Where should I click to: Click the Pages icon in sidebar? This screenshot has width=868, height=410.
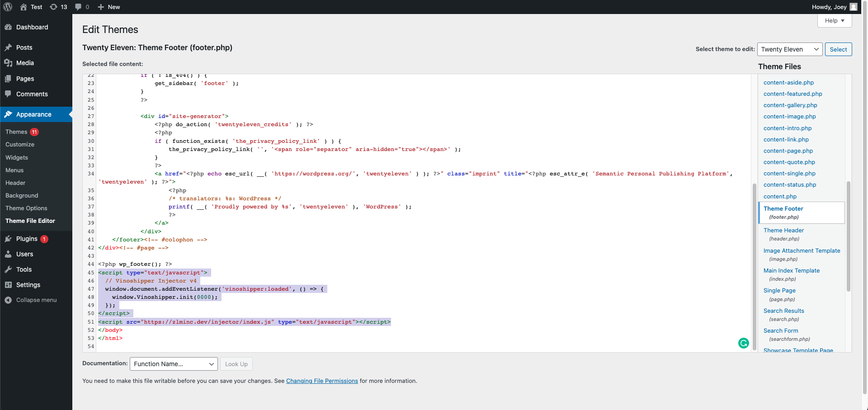tap(8, 79)
